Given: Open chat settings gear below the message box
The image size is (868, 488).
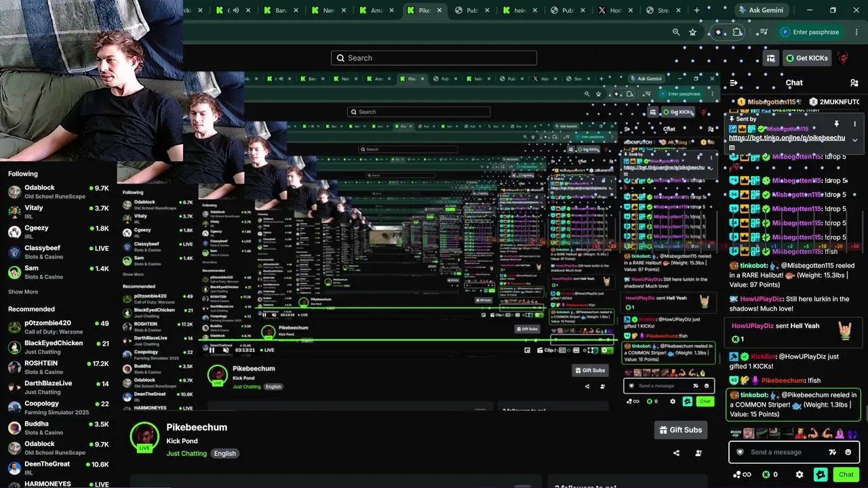Looking at the screenshot, I should click(800, 474).
